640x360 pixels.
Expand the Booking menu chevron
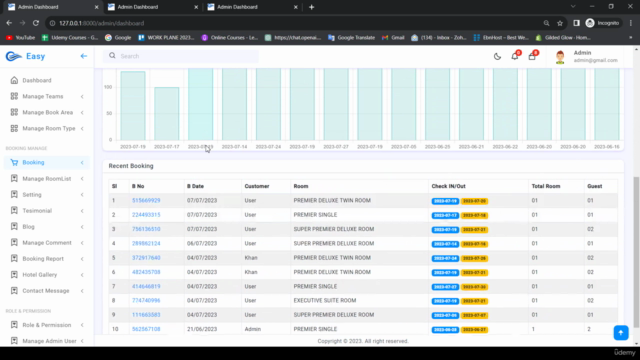82,162
